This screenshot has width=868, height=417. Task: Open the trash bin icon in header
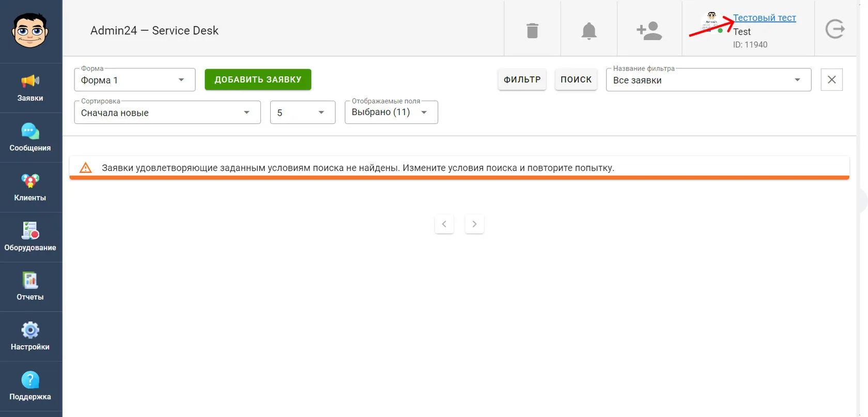coord(532,30)
